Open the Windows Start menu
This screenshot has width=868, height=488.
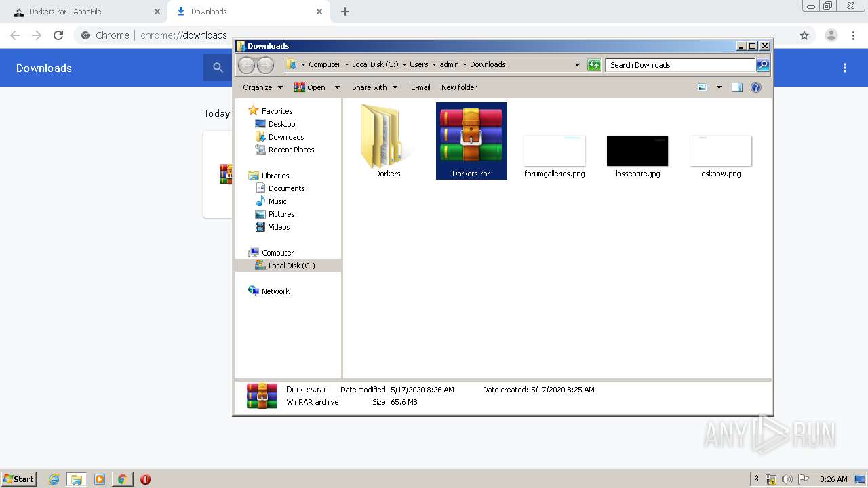(x=19, y=479)
